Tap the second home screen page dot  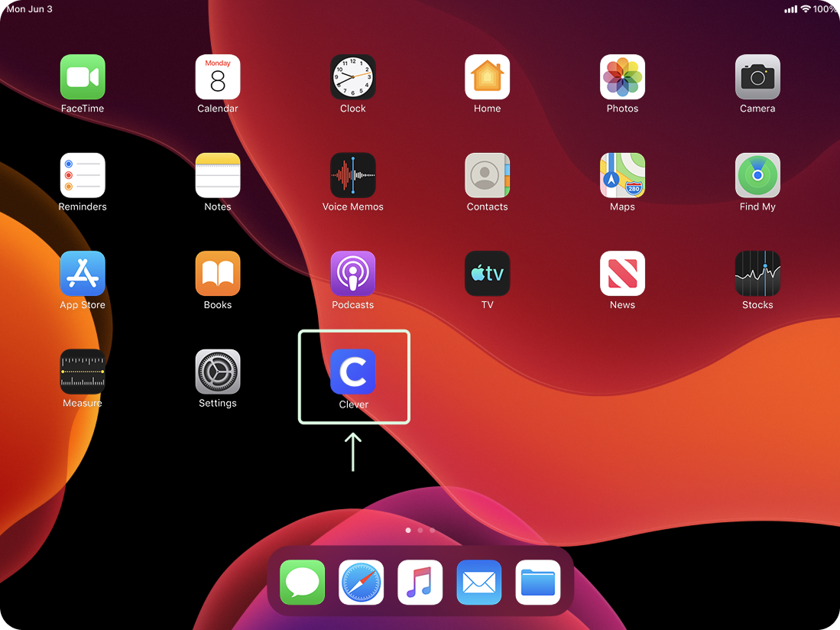click(x=420, y=531)
